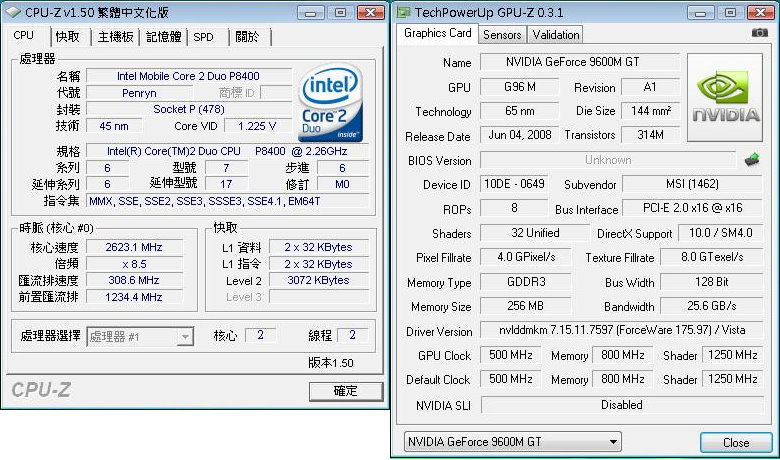This screenshot has width=780, height=460.
Task: Click the Core VID 1.225 V value
Action: (257, 126)
